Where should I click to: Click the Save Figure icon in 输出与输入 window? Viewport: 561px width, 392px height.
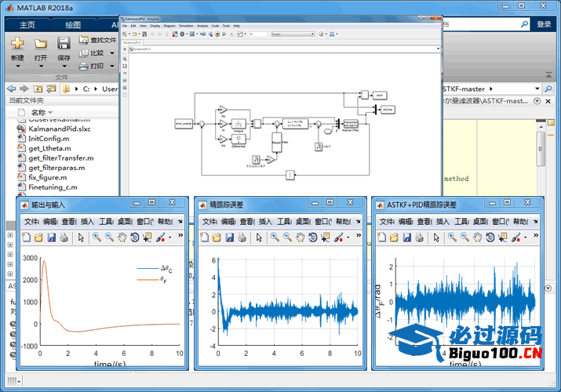pyautogui.click(x=52, y=238)
